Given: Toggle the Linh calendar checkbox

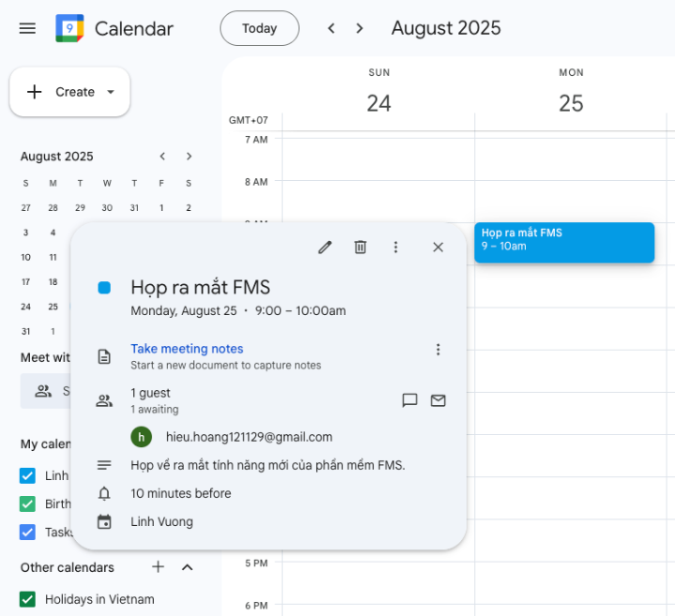Looking at the screenshot, I should tap(27, 475).
